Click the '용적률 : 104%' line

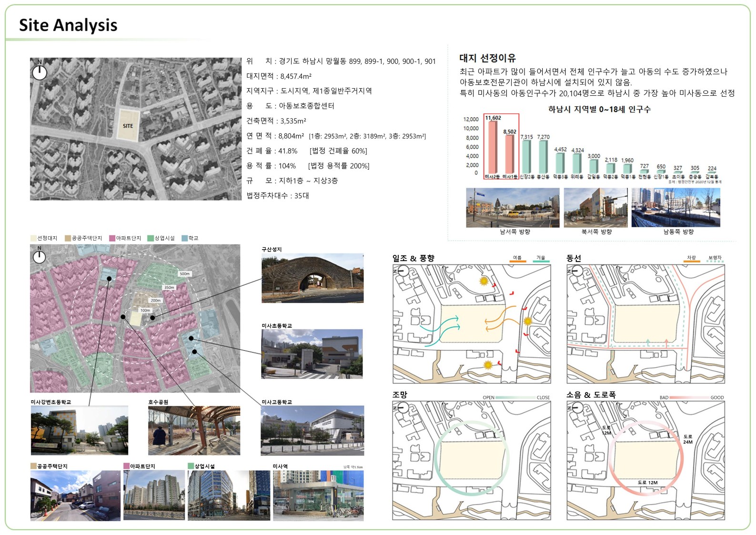point(271,166)
